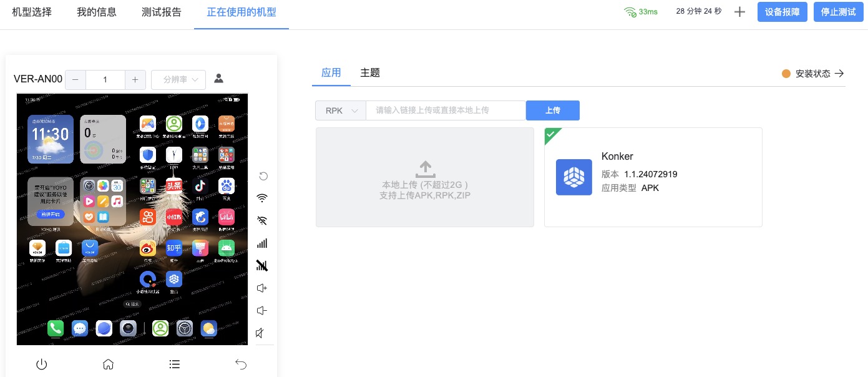Increase device count with plus stepper button
868x377 pixels.
pyautogui.click(x=135, y=79)
